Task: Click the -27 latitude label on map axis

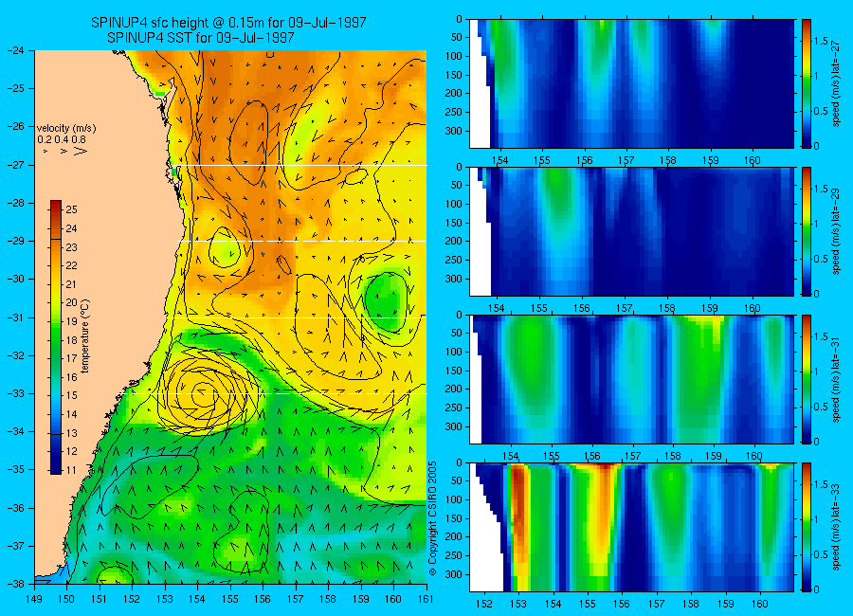Action: 15,165
